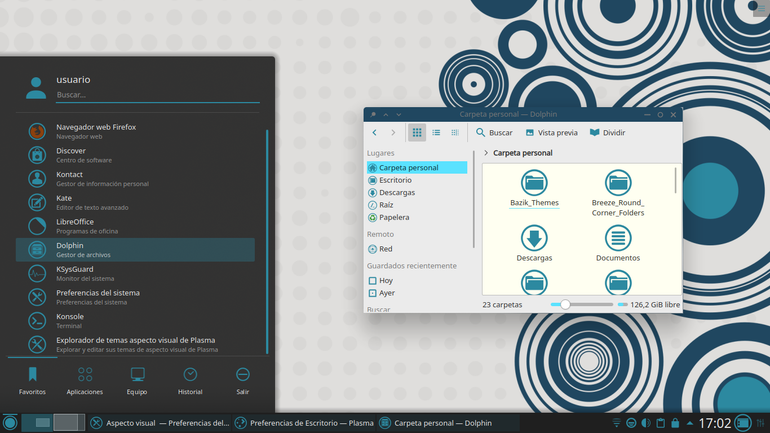Go back using Dolphin's back arrow
Viewport: 770px width, 433px height.
coord(375,133)
